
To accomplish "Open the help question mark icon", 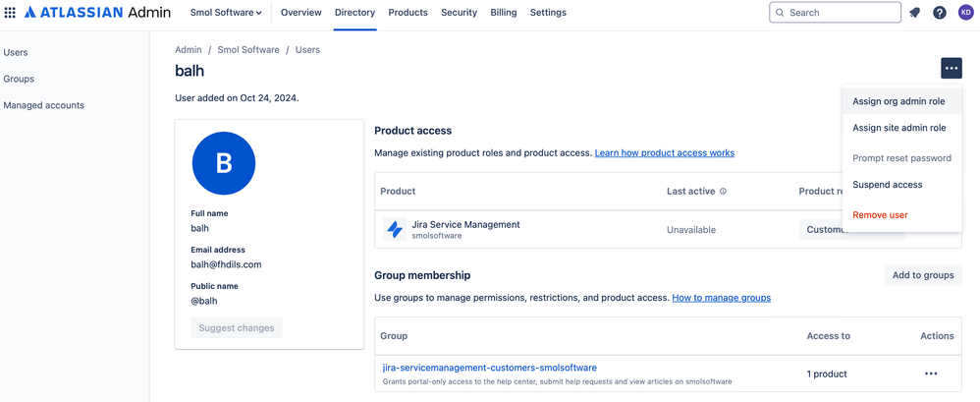I will pos(940,13).
